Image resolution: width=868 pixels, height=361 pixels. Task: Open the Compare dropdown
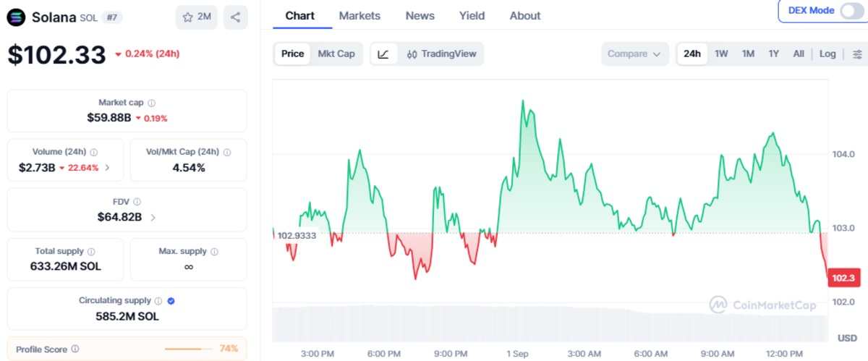click(634, 54)
